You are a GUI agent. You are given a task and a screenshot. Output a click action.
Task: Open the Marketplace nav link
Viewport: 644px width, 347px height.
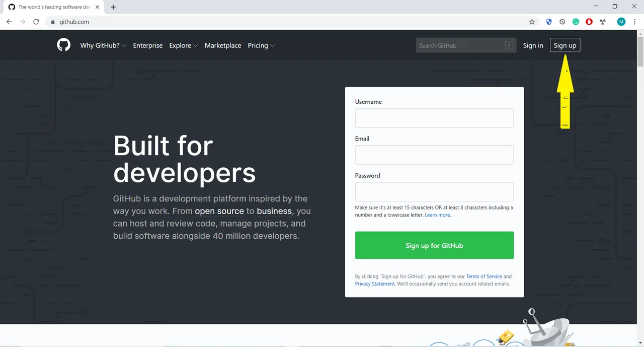(223, 45)
